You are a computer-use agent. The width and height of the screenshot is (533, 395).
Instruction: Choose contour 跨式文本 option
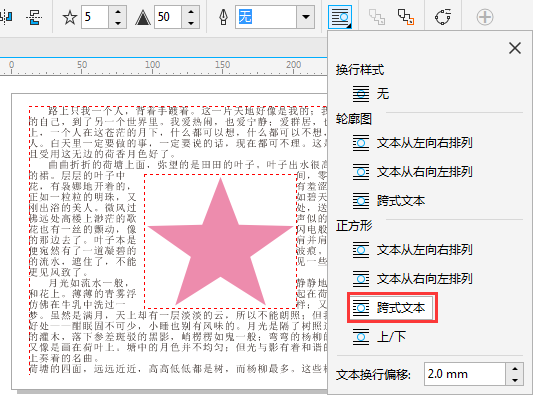click(389, 201)
